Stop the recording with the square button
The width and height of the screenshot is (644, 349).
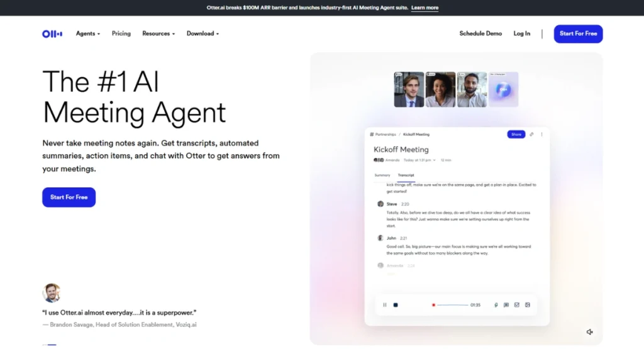pos(396,305)
